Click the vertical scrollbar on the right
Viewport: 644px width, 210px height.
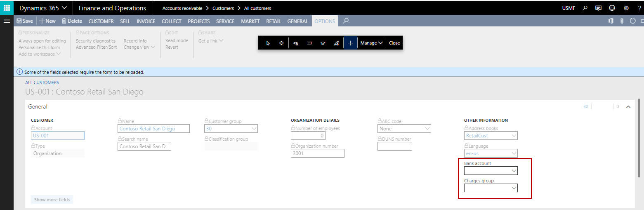pos(639,138)
